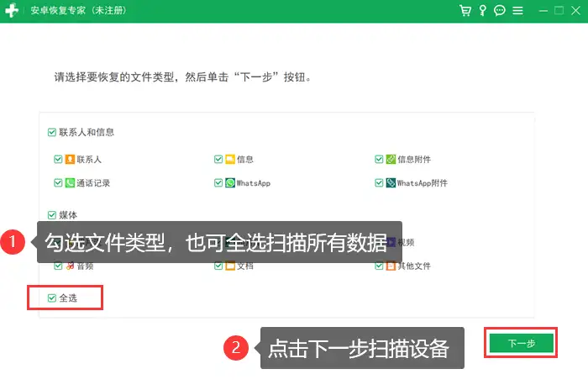Toggle the 媒体 group checkbox
The image size is (588, 390).
click(x=52, y=215)
